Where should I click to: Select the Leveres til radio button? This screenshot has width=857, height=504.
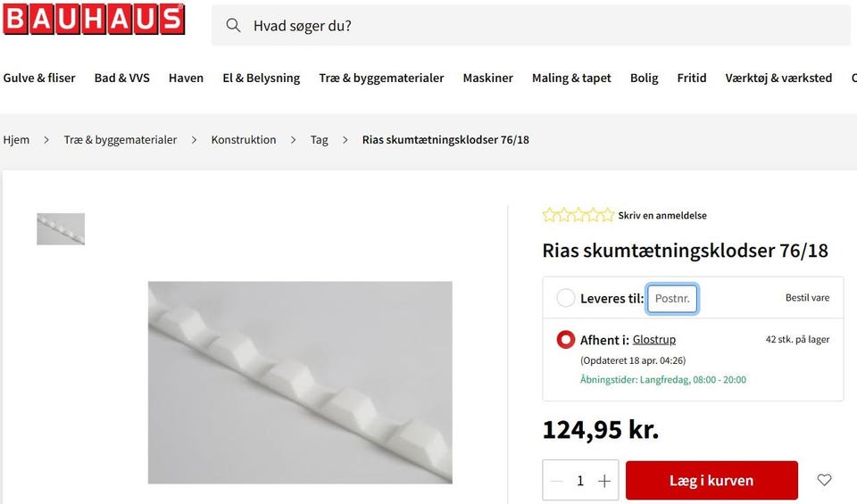(566, 298)
